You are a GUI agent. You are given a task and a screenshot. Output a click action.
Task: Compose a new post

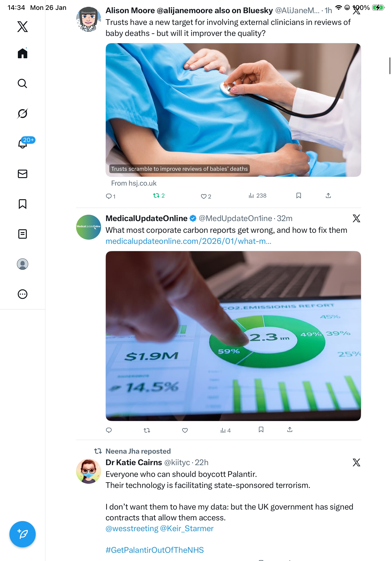(x=23, y=534)
